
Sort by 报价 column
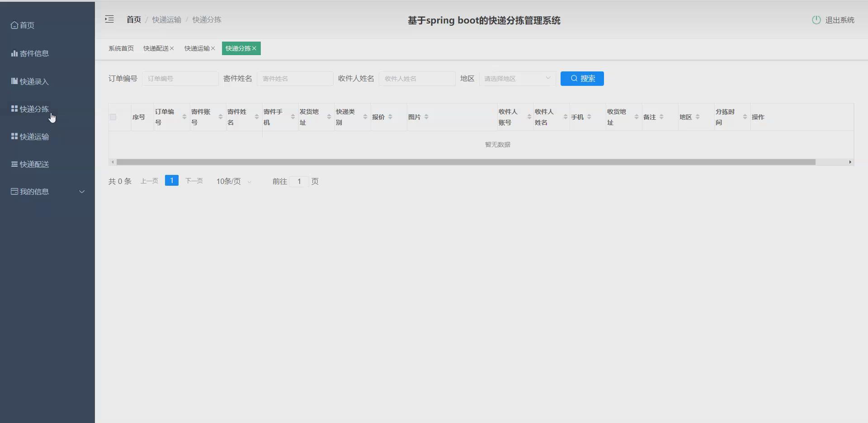click(390, 117)
